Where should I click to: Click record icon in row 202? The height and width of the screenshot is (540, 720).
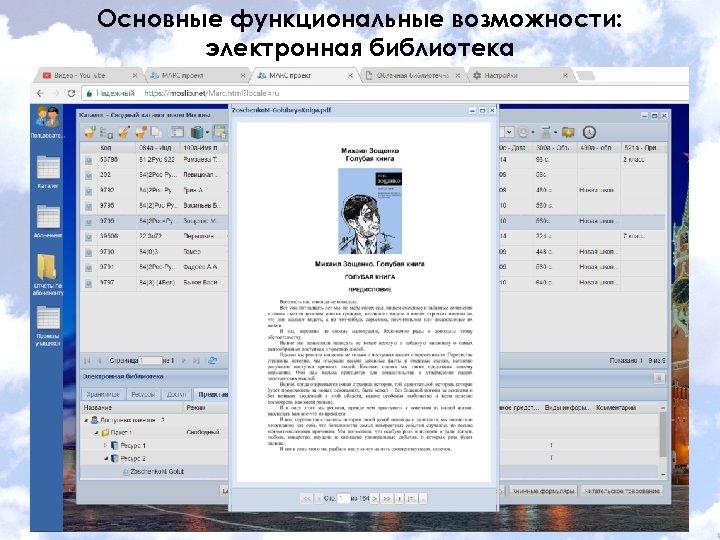(88, 175)
